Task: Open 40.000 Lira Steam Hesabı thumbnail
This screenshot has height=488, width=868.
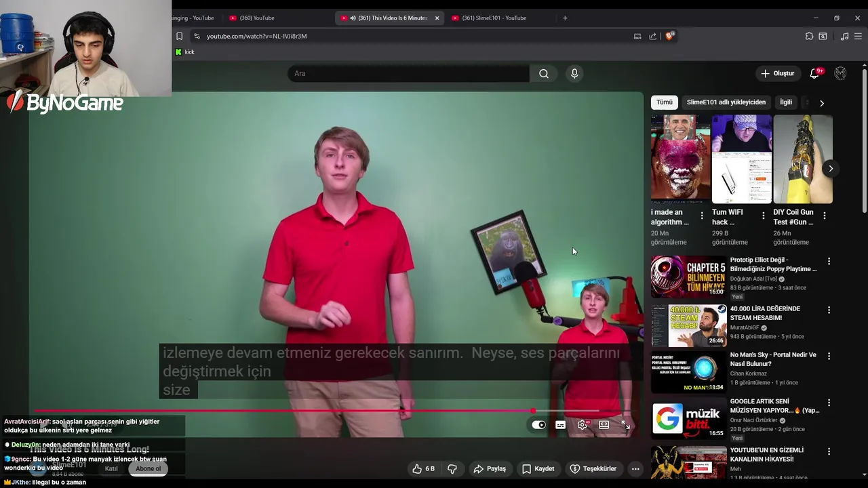Action: 688,325
